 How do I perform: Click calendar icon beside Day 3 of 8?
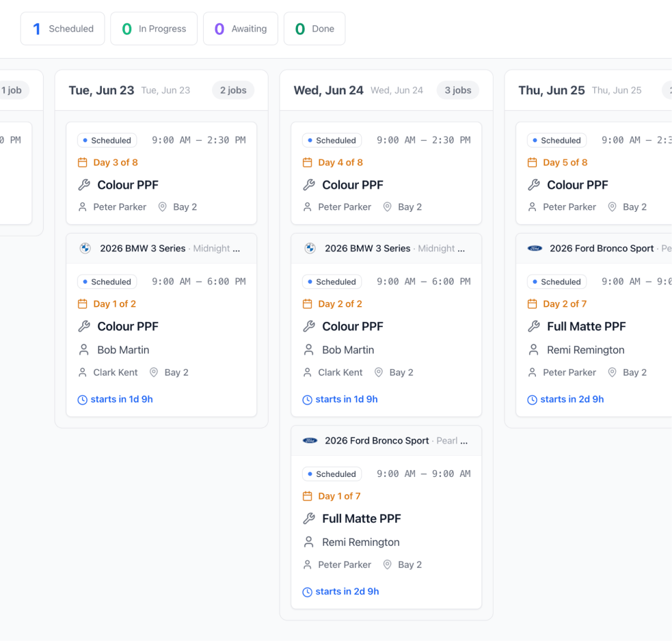pos(82,163)
